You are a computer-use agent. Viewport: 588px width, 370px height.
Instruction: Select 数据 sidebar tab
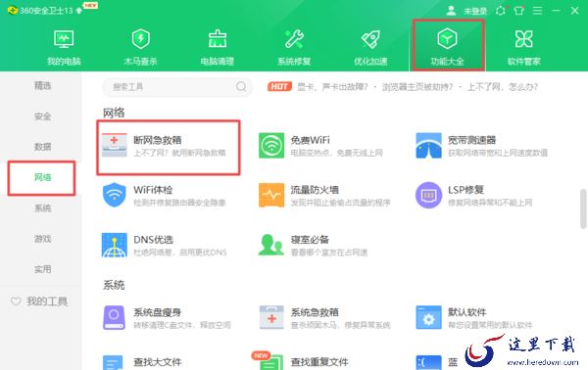click(42, 147)
